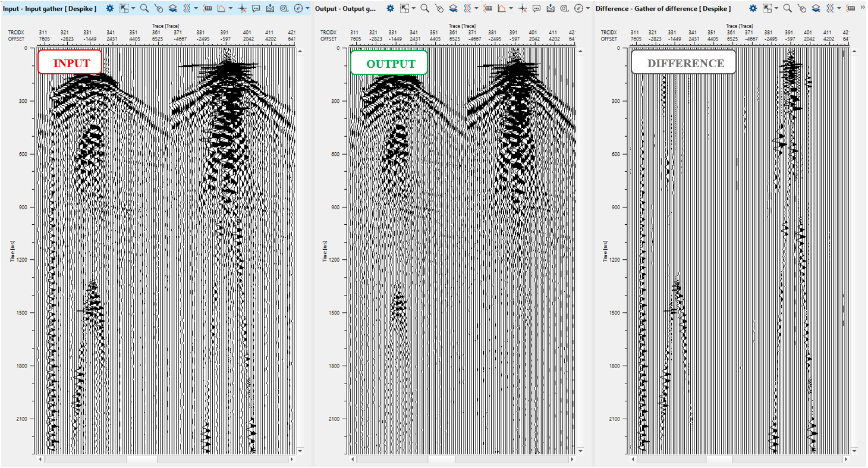Click the comment bubble icon in Output panel

[x=537, y=8]
